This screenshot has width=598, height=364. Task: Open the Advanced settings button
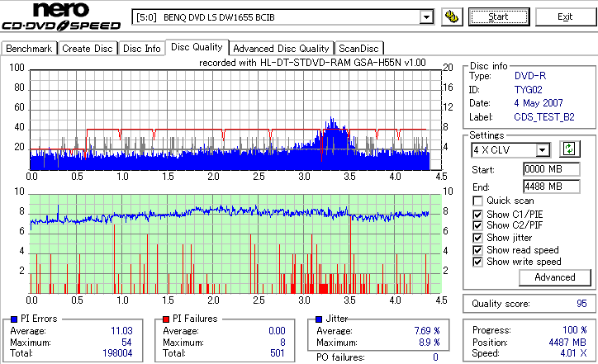[x=555, y=277]
